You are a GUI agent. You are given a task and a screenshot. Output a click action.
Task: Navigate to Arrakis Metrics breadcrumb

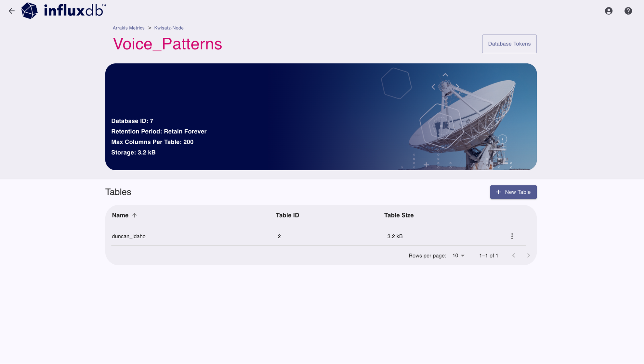pos(129,28)
